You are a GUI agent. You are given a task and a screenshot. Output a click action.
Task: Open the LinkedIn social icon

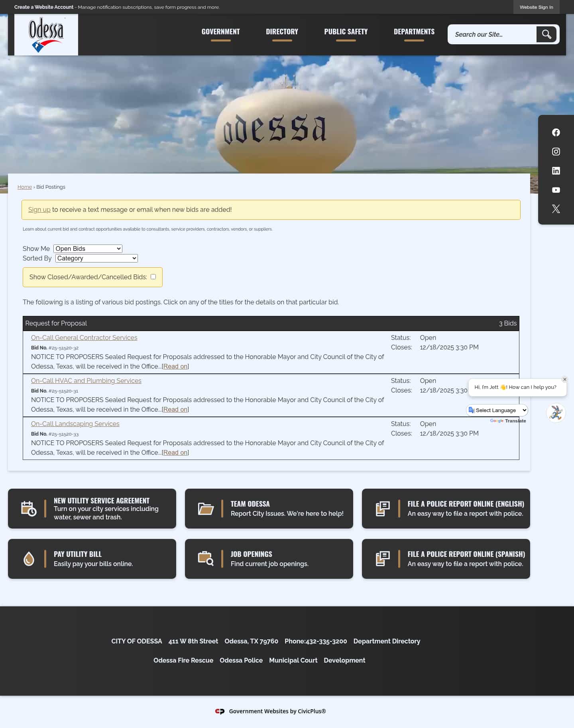point(556,171)
